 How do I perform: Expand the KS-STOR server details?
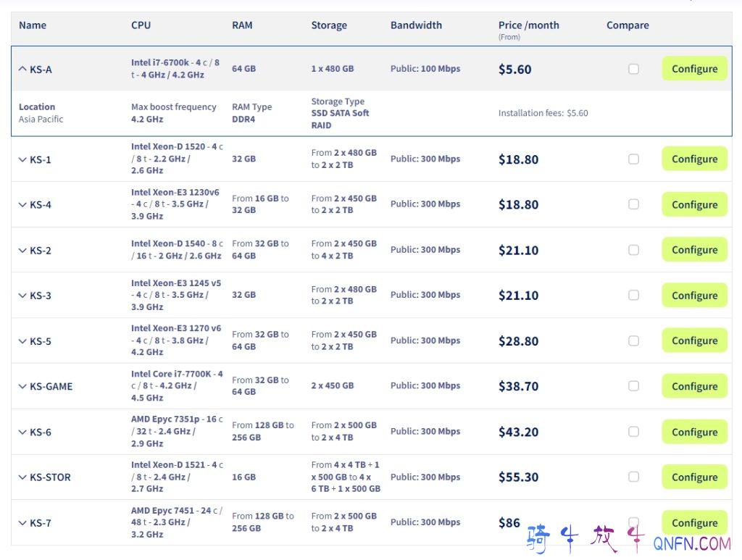22,477
